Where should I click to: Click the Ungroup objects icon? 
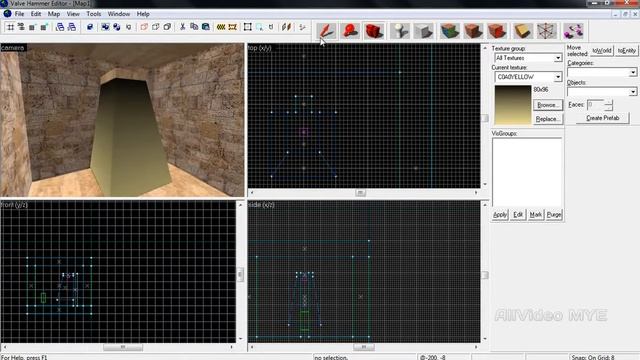tap(117, 27)
